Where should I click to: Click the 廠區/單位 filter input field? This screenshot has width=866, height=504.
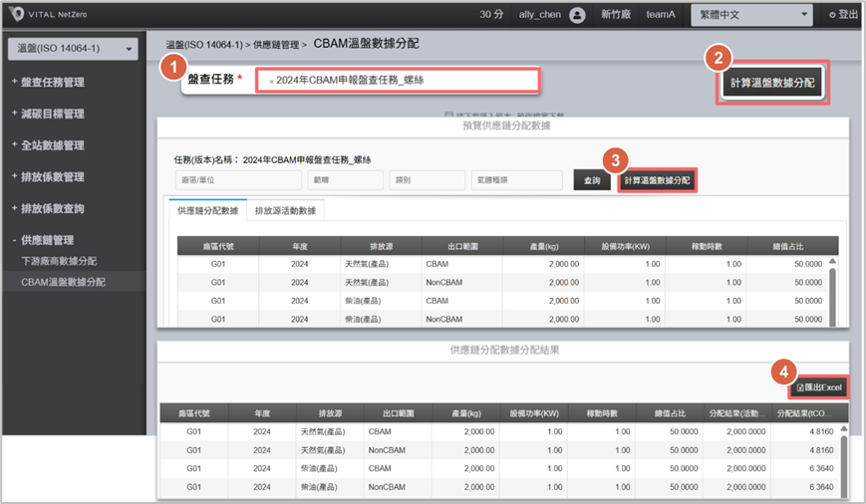pos(237,180)
